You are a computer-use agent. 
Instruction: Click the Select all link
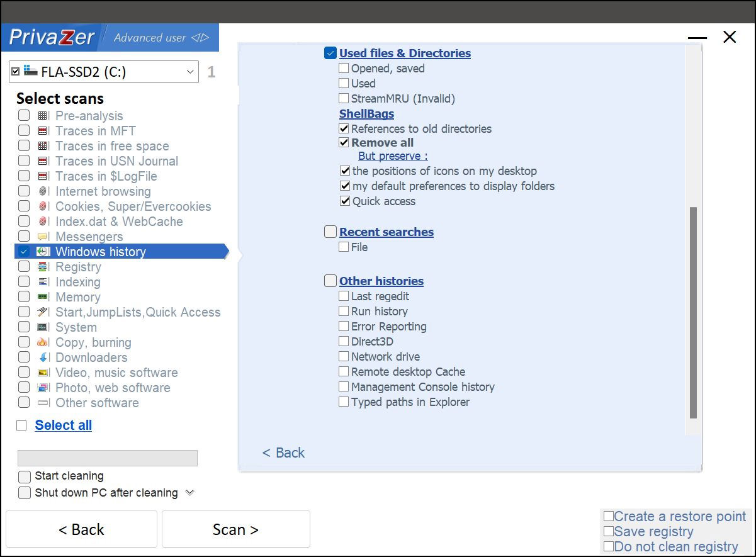point(64,425)
